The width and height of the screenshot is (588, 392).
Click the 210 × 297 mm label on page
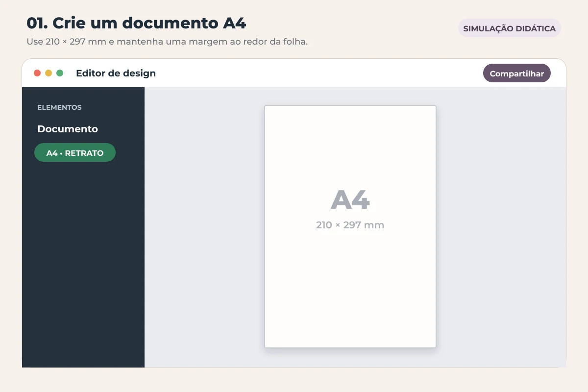(x=350, y=225)
